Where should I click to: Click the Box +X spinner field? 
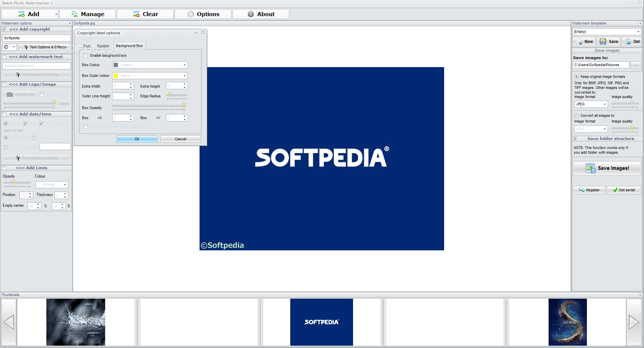tap(123, 118)
